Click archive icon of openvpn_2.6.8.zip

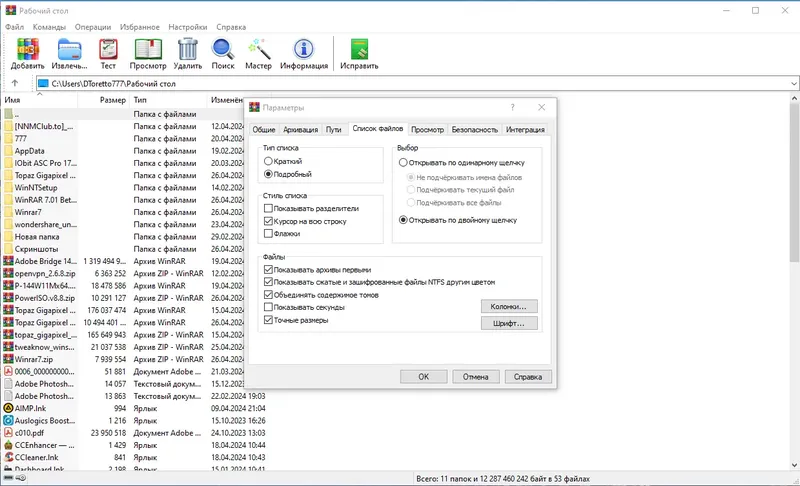click(x=8, y=273)
